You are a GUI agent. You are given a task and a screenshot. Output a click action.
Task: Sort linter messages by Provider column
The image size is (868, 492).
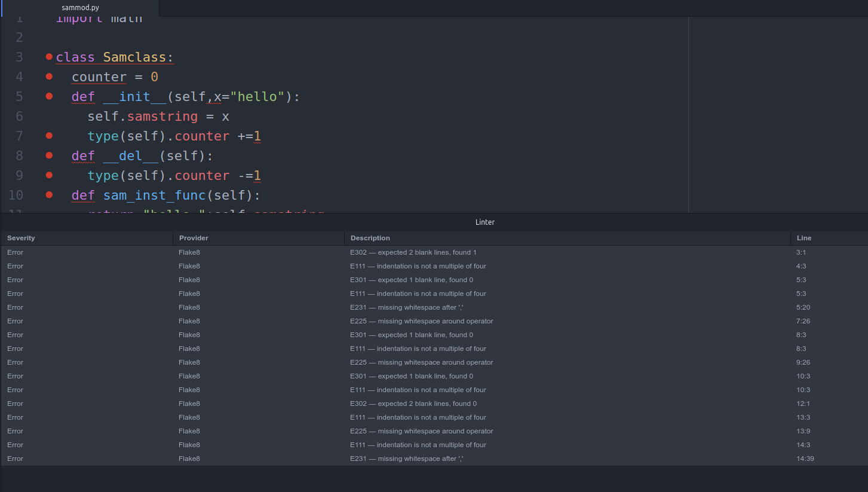coord(194,238)
